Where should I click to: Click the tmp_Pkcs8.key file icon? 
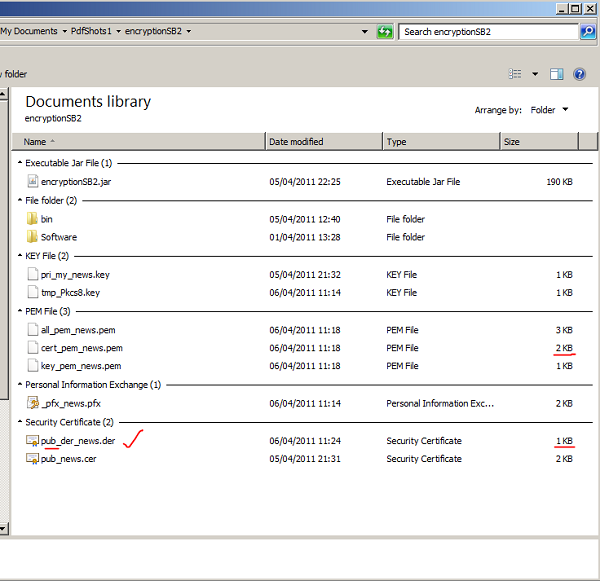coord(33,292)
